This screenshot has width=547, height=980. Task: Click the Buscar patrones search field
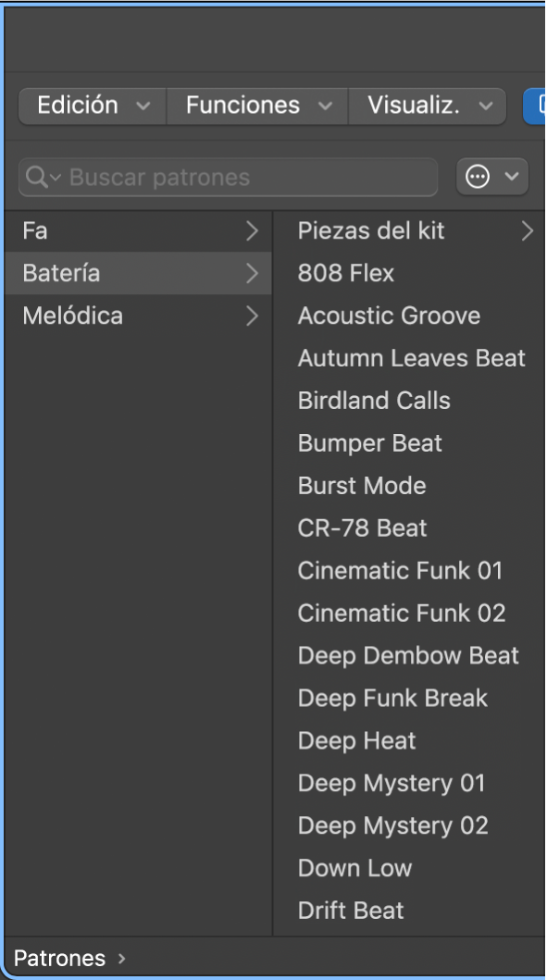coord(229,178)
